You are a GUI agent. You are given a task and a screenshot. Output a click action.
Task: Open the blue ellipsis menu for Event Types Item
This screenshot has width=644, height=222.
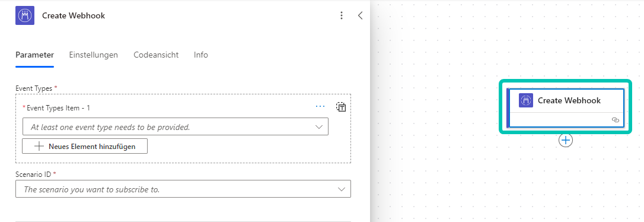click(320, 106)
